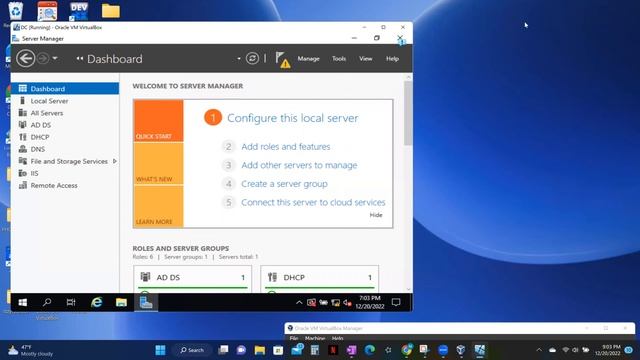640x360 pixels.
Task: Click the VM clock showing 7:03 PM
Action: point(369,302)
